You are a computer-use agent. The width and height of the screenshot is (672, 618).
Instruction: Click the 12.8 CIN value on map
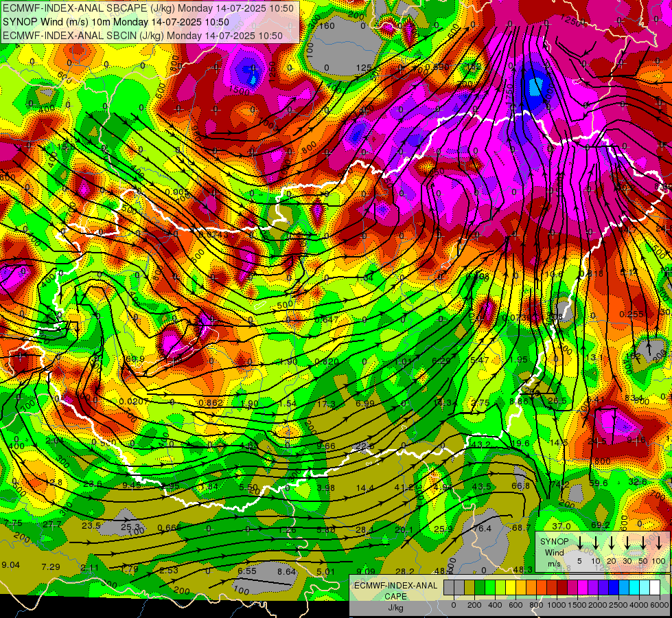coord(53,483)
